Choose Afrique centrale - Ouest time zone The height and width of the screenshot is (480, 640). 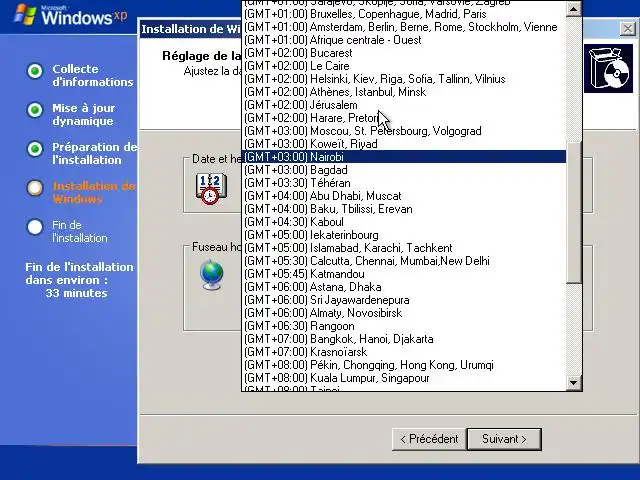(404, 40)
